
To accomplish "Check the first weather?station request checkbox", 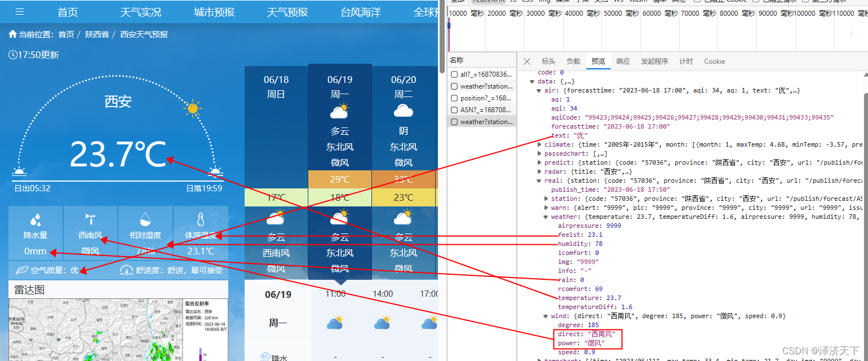I will [454, 86].
